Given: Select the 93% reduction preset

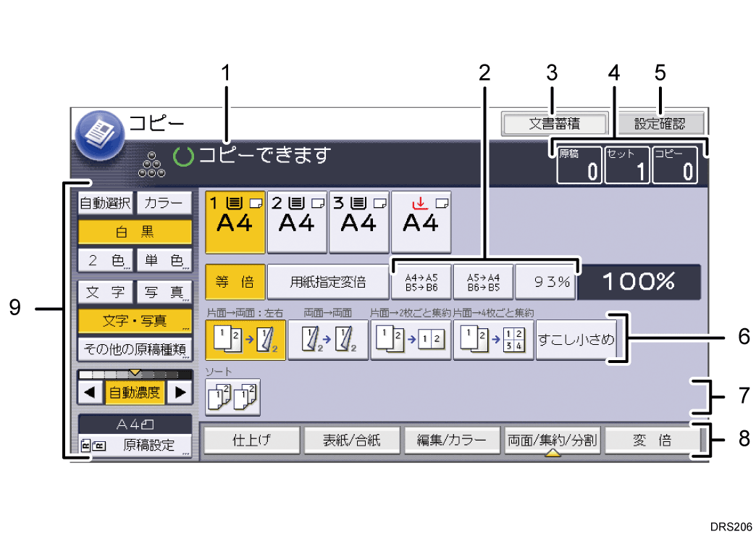Looking at the screenshot, I should coord(545,282).
